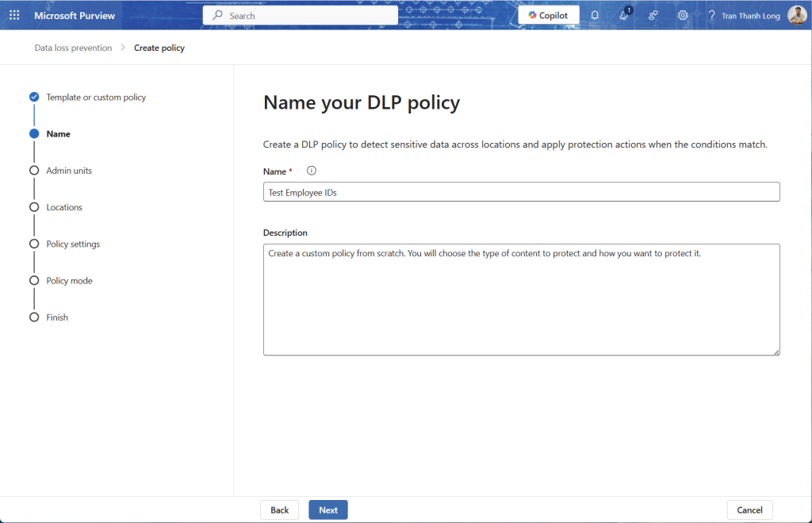Go to the Template or custom policy step
This screenshot has height=523, width=812.
click(96, 98)
